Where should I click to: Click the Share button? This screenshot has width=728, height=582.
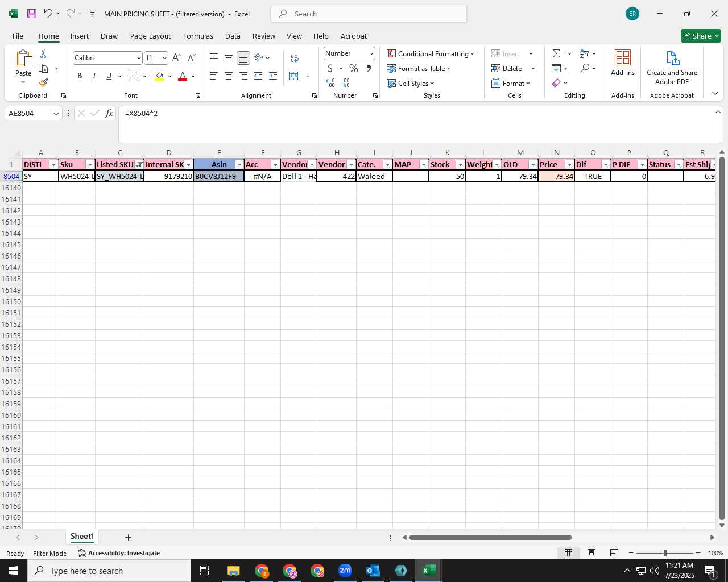(x=701, y=36)
